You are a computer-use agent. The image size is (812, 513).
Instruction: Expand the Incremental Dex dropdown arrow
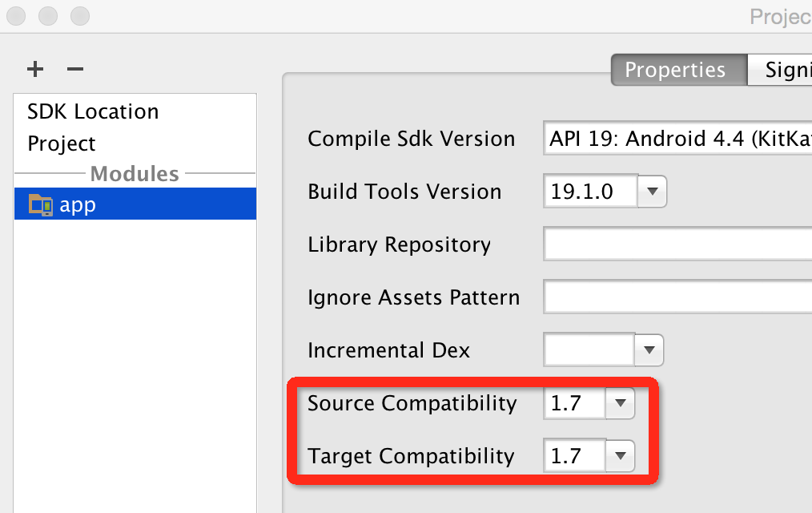(649, 350)
